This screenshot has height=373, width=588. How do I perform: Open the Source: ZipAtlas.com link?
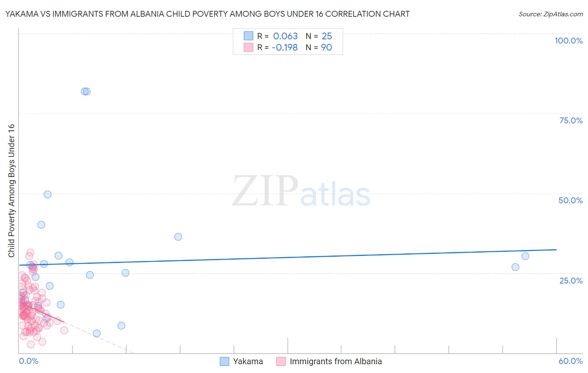(x=551, y=14)
